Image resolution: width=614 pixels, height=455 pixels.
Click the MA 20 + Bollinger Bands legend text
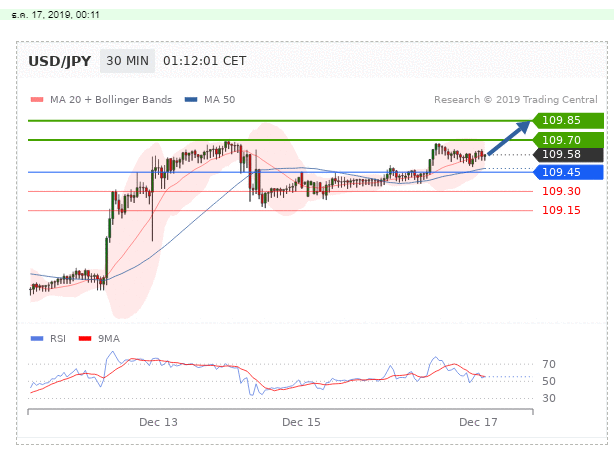(x=111, y=99)
